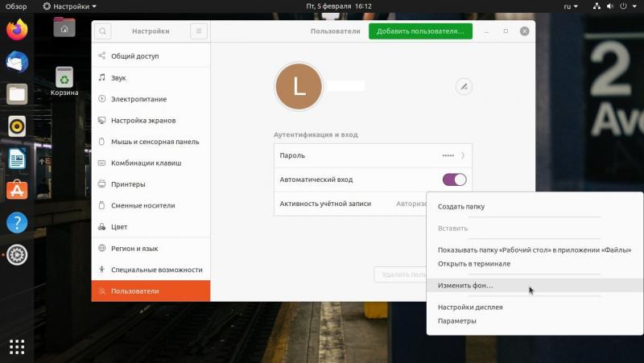Viewport: 644px width, 363px height.
Task: Open Ubuntu Software store from dock
Action: [17, 190]
